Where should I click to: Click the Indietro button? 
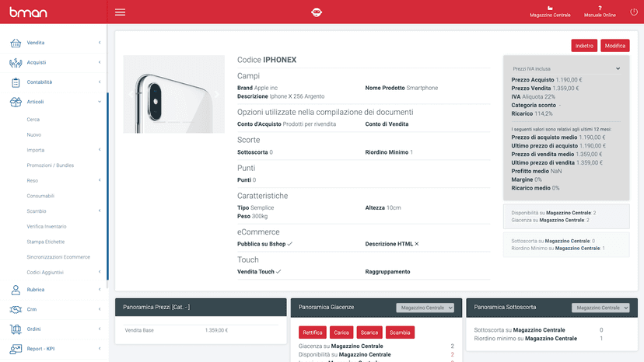(x=584, y=46)
